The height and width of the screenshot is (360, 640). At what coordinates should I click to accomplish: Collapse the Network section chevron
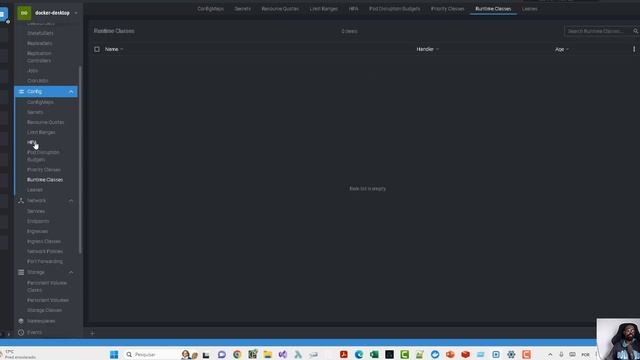point(71,200)
